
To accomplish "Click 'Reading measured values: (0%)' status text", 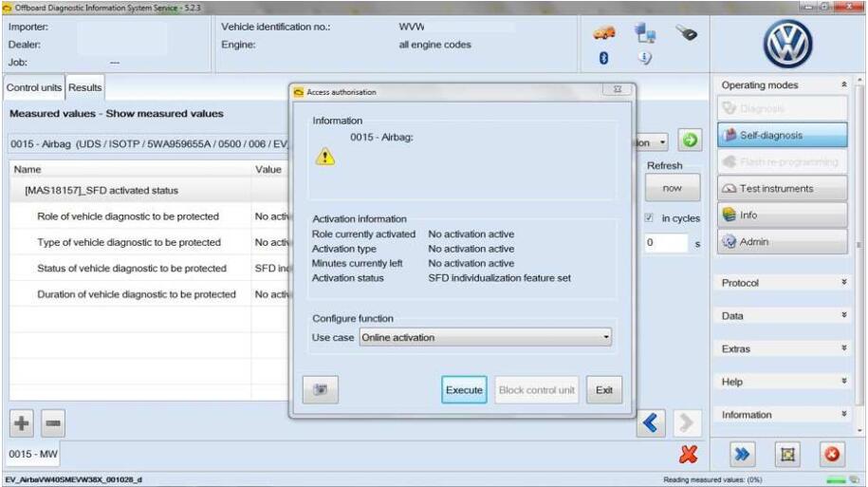I will 712,479.
